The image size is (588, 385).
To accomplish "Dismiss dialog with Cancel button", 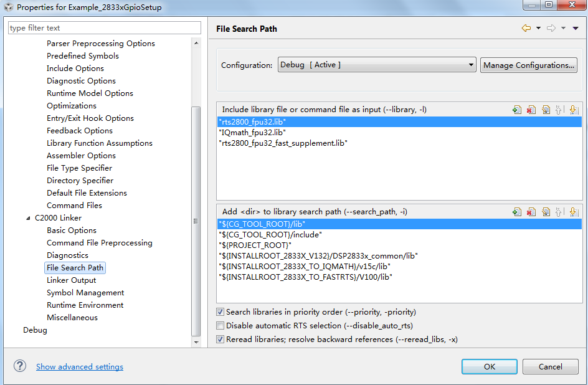I will pyautogui.click(x=550, y=367).
